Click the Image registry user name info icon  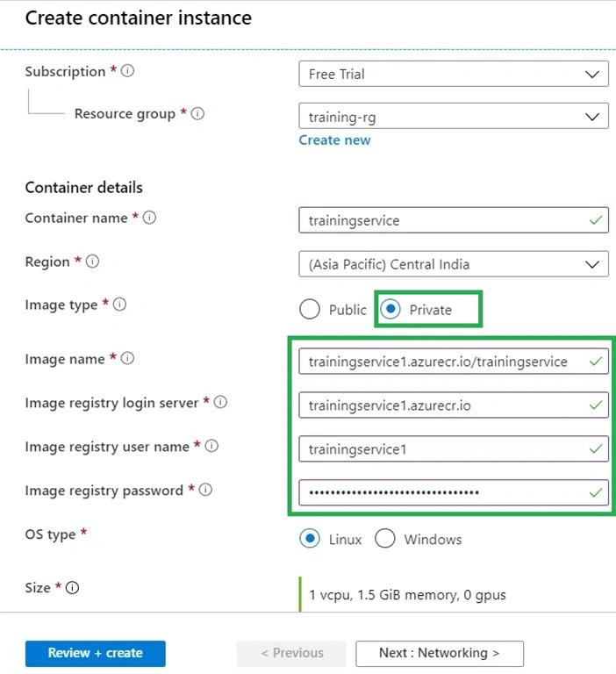(x=211, y=446)
